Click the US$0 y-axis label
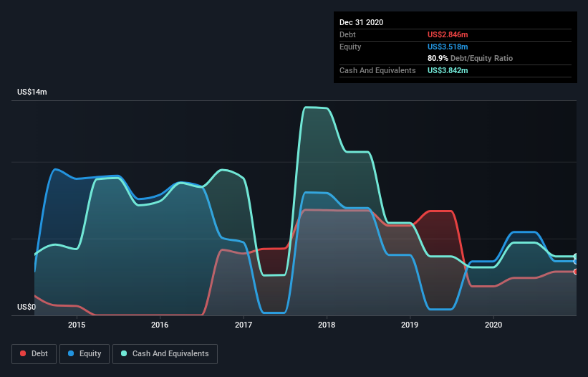Image resolution: width=588 pixels, height=377 pixels. tap(26, 307)
